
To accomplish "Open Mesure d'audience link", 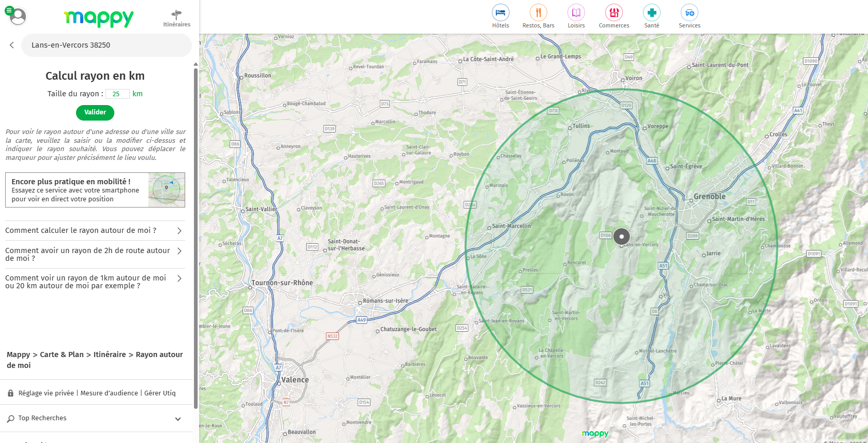I will tap(109, 393).
